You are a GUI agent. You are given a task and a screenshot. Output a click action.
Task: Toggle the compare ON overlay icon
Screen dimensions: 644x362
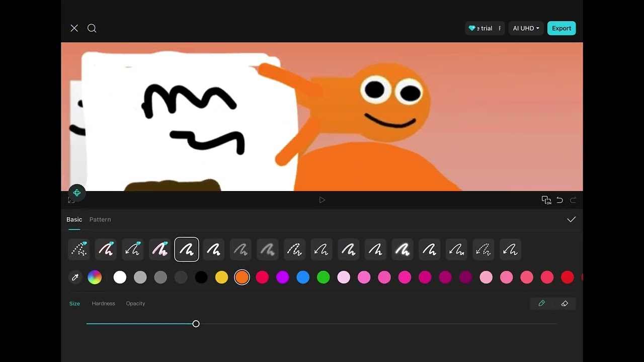pos(546,200)
